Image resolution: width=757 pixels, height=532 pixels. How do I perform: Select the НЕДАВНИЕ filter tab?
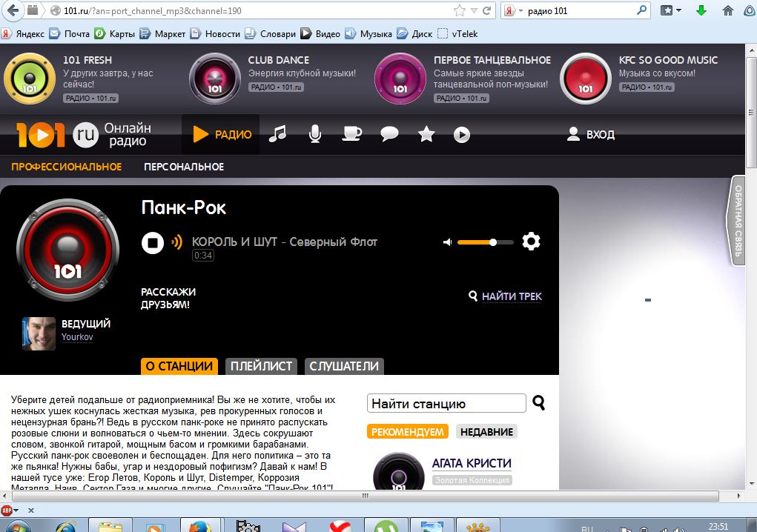[486, 432]
